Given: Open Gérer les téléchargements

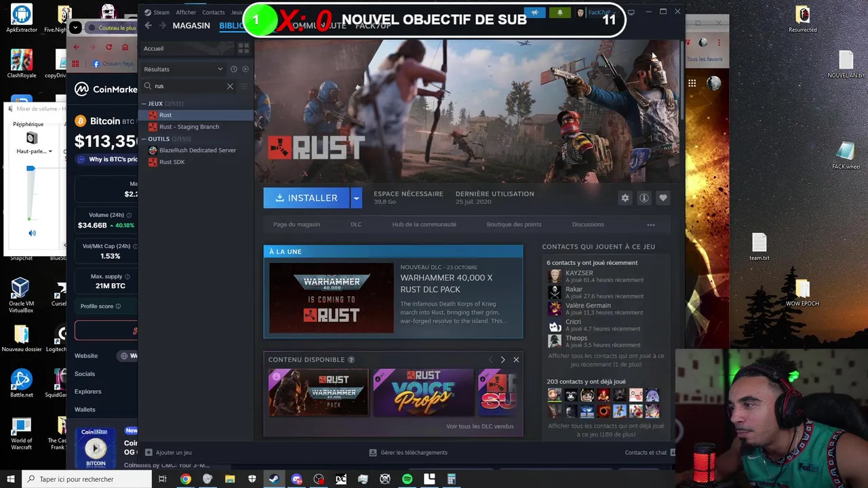Looking at the screenshot, I should tap(408, 453).
